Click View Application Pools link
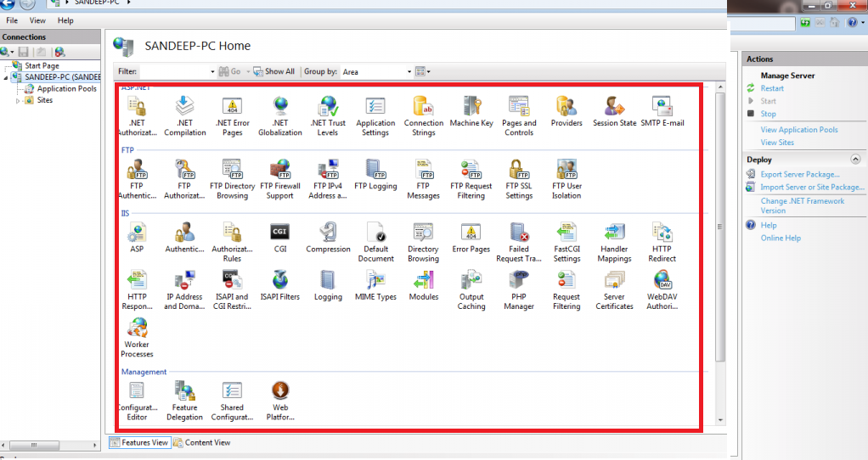 pyautogui.click(x=798, y=130)
